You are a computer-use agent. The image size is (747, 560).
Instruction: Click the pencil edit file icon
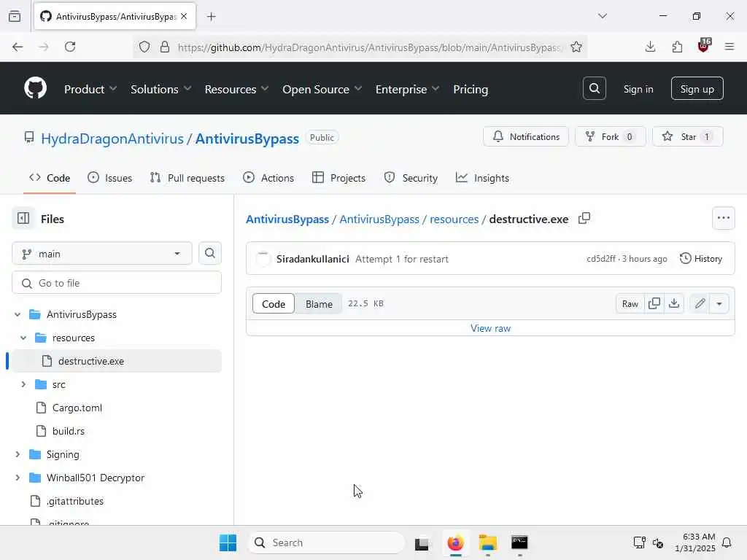click(700, 303)
